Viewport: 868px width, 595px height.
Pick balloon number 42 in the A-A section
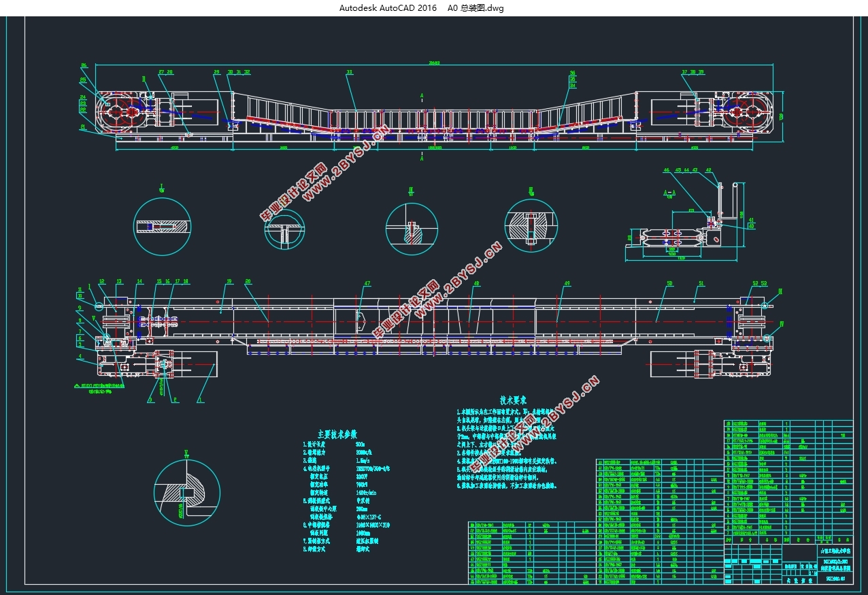(708, 170)
